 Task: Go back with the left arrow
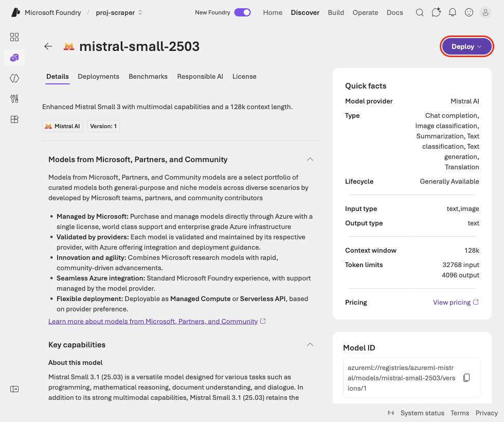coord(48,46)
